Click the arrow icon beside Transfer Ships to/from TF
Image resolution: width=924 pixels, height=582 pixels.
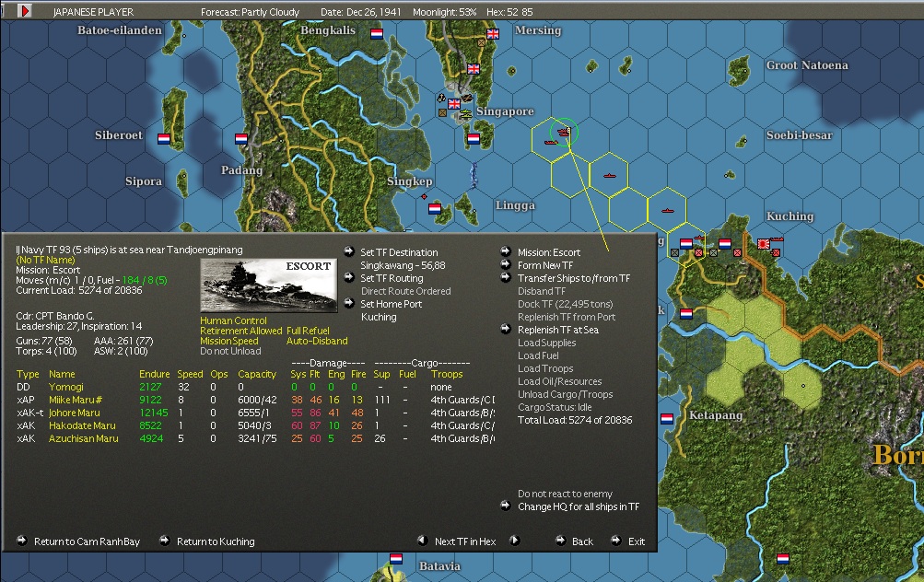point(506,277)
